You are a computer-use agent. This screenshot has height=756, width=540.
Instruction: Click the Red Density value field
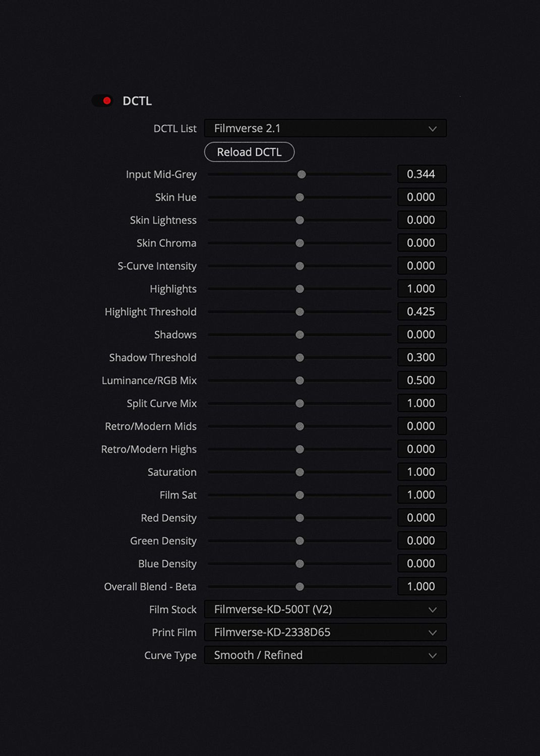[422, 518]
